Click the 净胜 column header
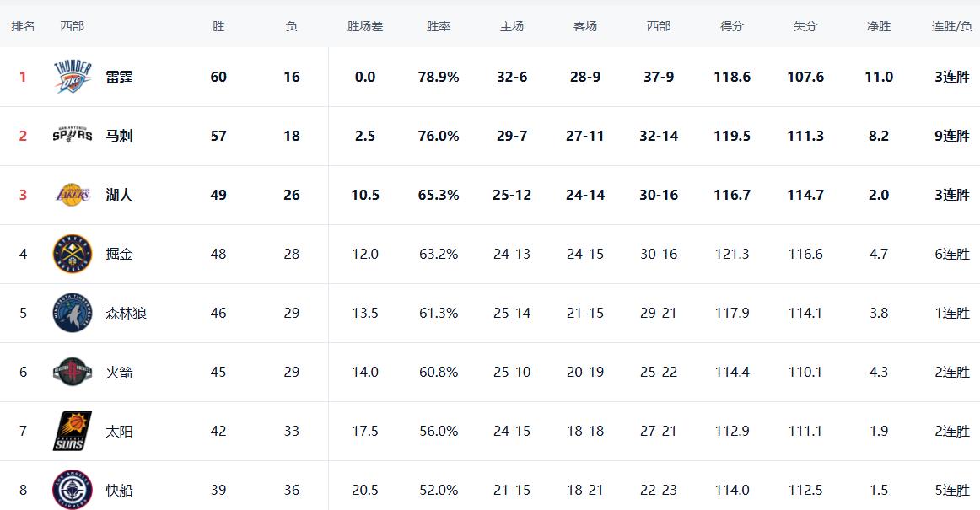Viewport: 980px width, 510px height. click(879, 26)
